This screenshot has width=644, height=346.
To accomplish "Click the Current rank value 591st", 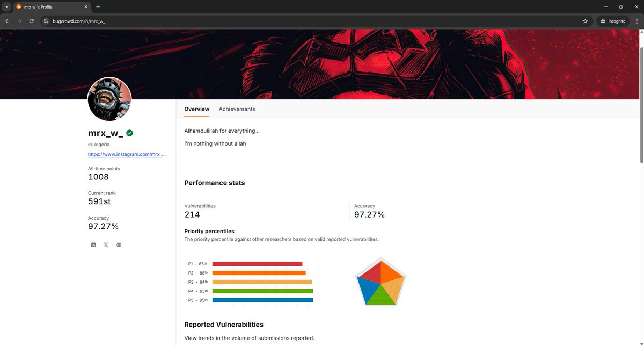I will coord(99,201).
